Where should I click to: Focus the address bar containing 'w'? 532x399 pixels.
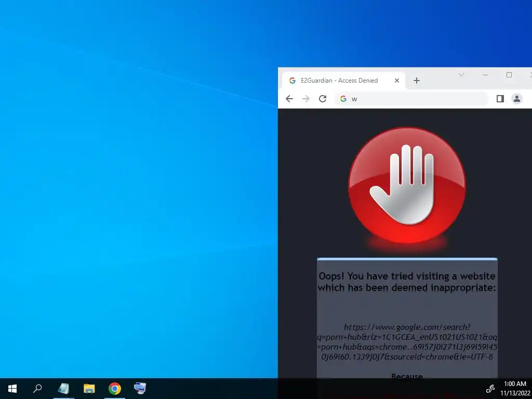[x=411, y=99]
